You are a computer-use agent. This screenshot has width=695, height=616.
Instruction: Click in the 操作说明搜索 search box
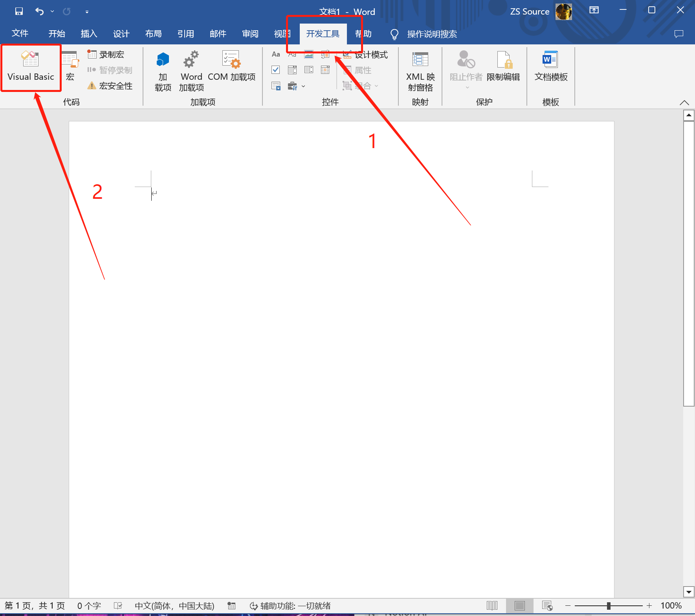coord(432,34)
